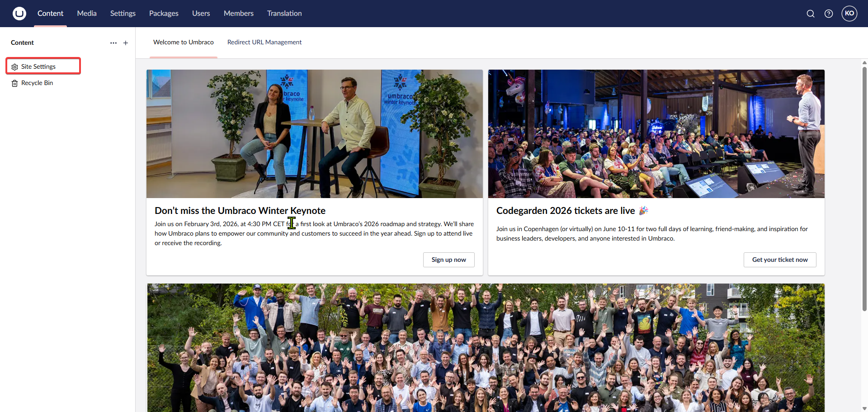The width and height of the screenshot is (868, 412).
Task: Navigate to the Users section
Action: click(x=201, y=14)
